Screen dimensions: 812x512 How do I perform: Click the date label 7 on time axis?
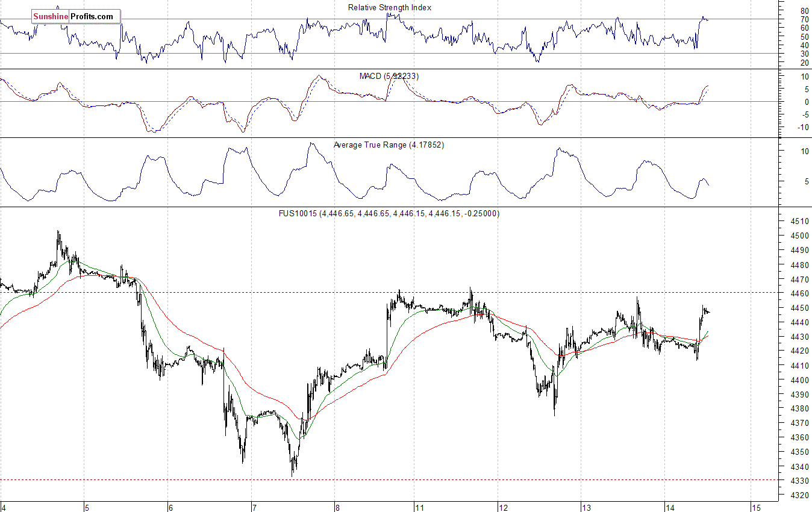tap(254, 507)
